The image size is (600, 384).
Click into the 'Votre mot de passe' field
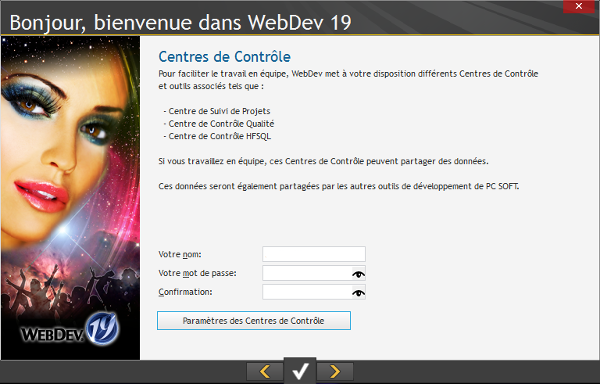coord(307,273)
